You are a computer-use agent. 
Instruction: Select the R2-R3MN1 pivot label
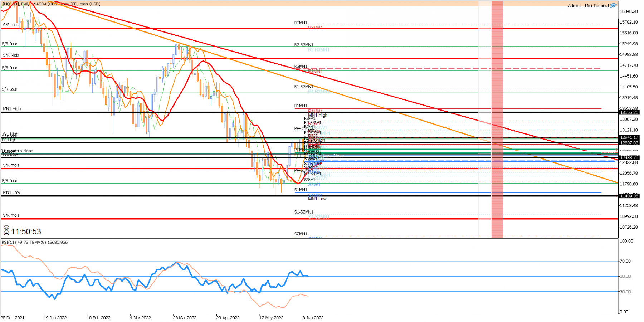[304, 45]
